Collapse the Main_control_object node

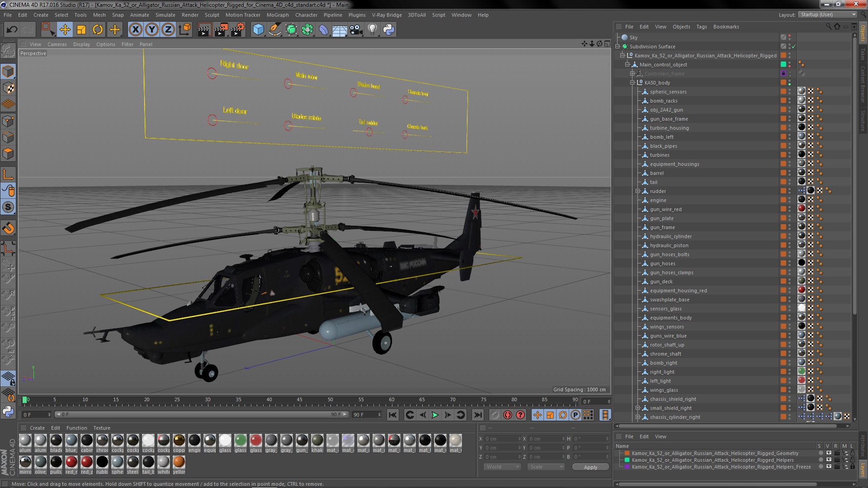click(627, 65)
